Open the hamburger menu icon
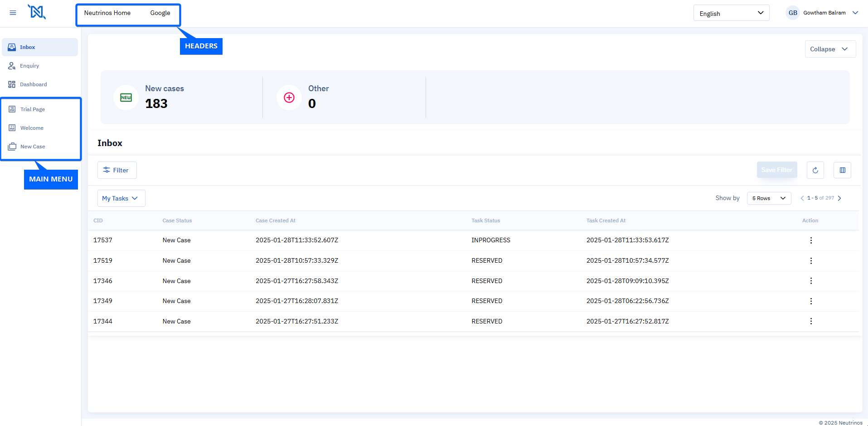 [x=13, y=13]
